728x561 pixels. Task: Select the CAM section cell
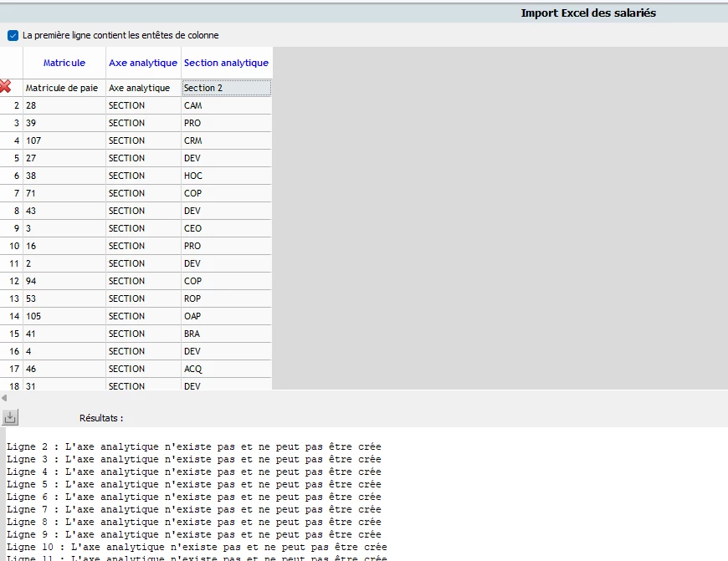(x=226, y=105)
